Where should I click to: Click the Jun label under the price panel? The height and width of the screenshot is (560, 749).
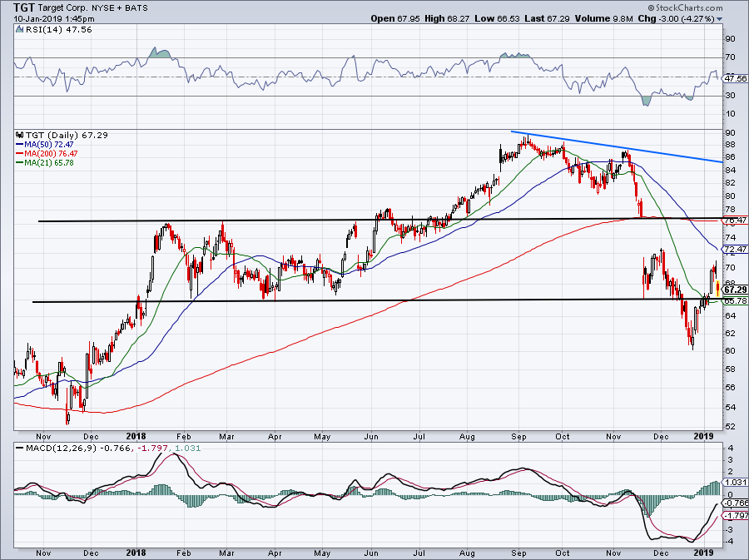click(x=371, y=437)
